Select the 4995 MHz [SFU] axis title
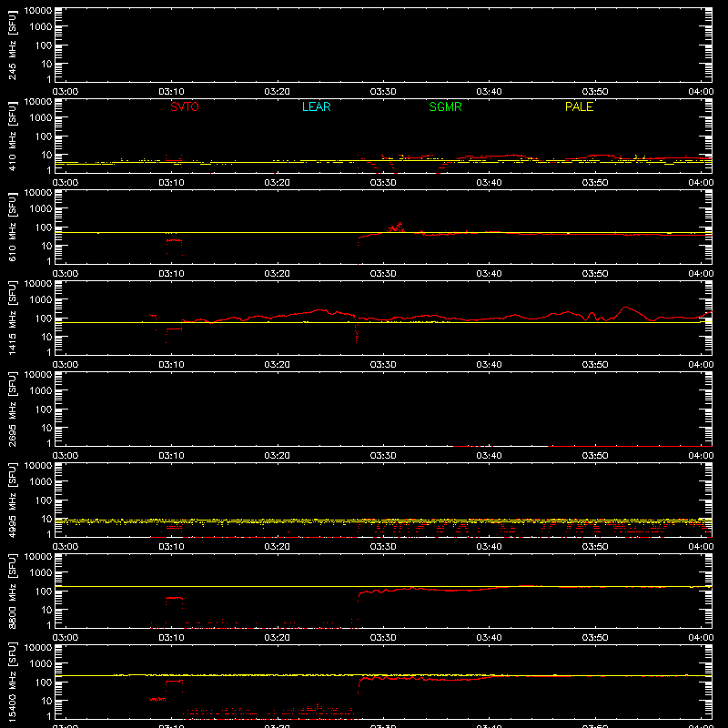 [x=12, y=500]
